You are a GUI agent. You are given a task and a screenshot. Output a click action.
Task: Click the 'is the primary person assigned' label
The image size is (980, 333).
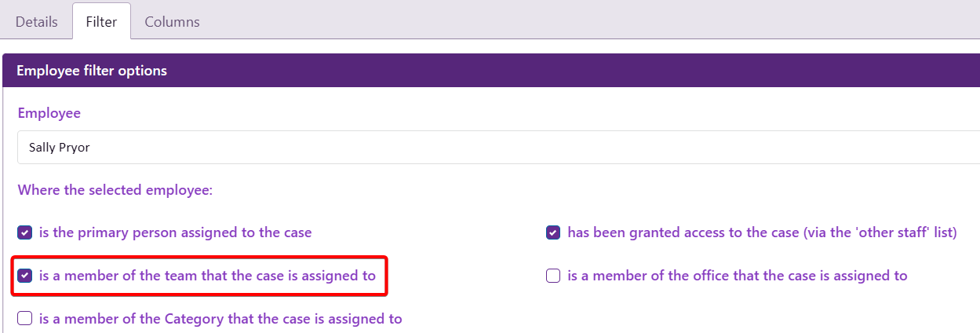pyautogui.click(x=176, y=232)
